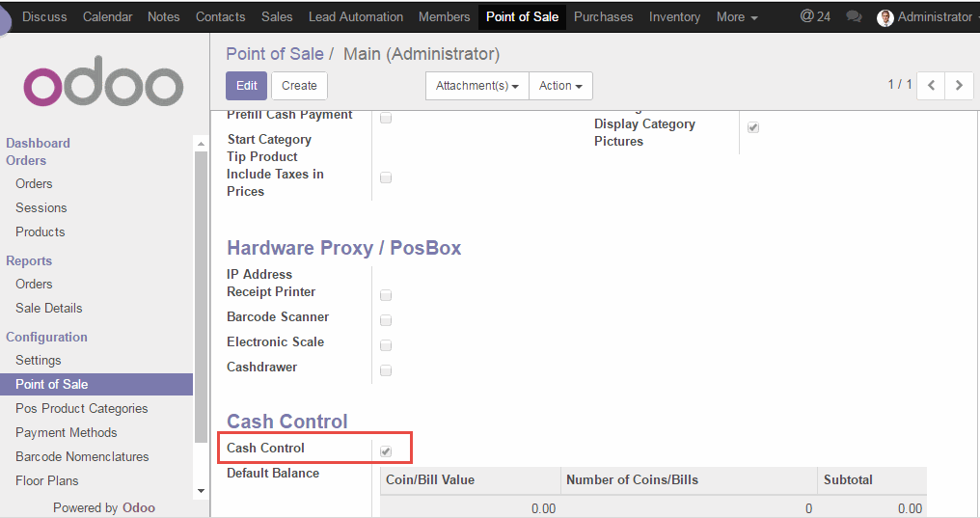Toggle the Cash Control checkbox
The height and width of the screenshot is (518, 980).
[386, 450]
